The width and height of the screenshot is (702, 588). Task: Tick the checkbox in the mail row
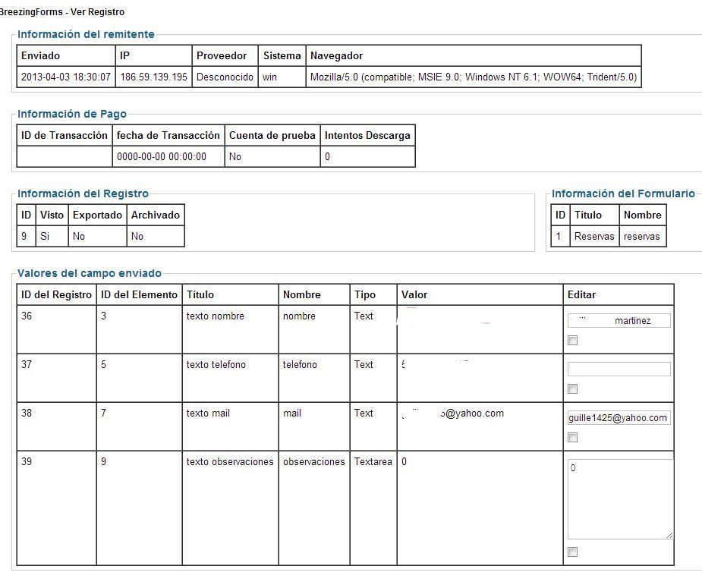(x=572, y=437)
